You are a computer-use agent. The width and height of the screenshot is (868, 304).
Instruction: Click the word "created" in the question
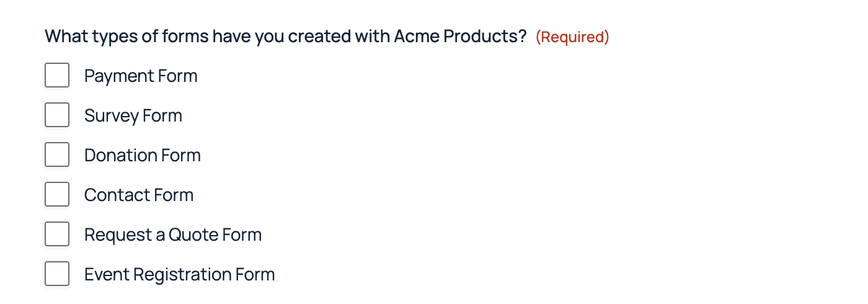(319, 37)
